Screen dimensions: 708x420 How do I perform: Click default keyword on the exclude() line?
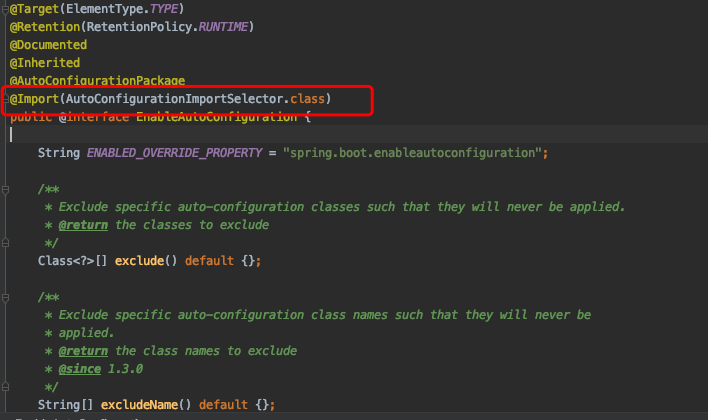209,261
